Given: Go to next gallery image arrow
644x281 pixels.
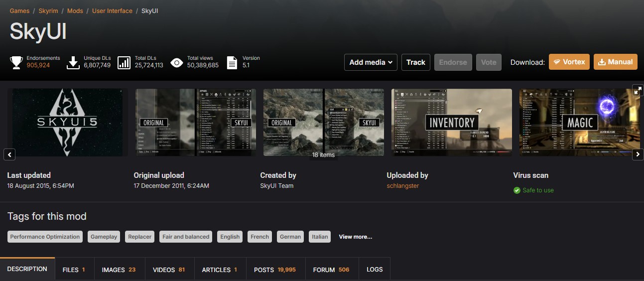Looking at the screenshot, I should [x=638, y=154].
